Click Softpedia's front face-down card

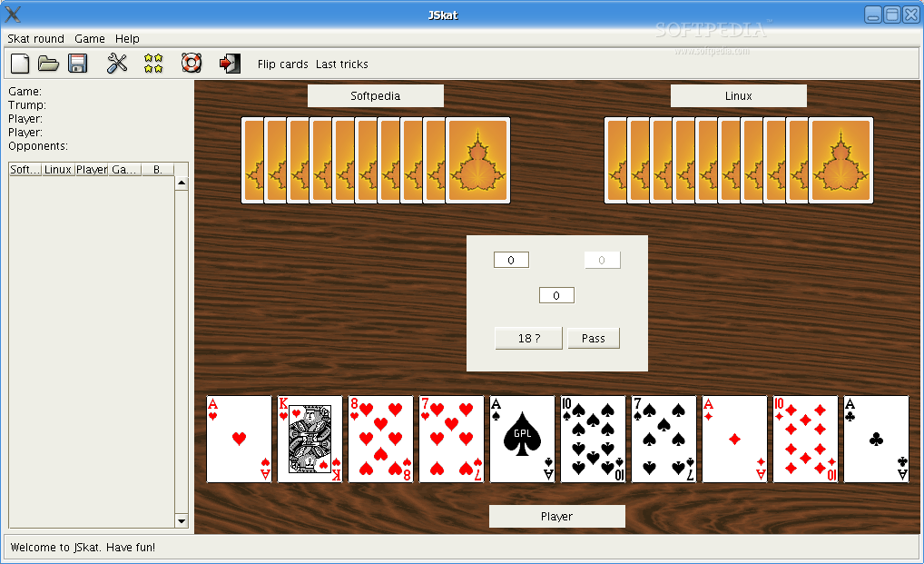478,161
